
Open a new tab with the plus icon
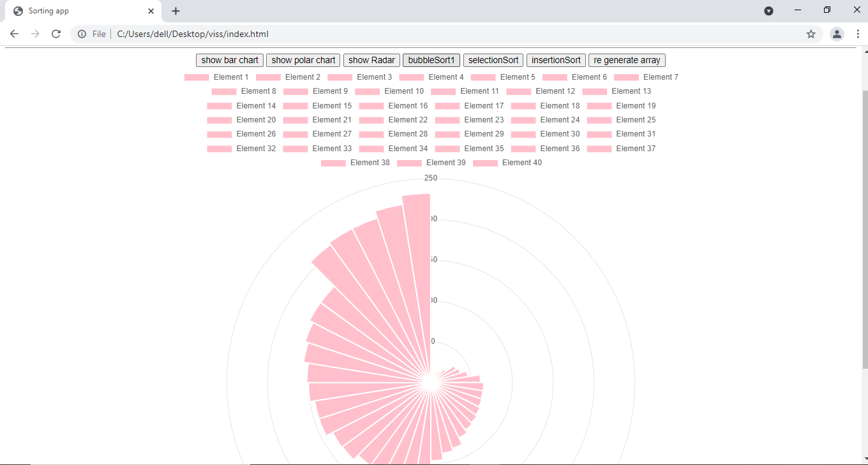click(x=176, y=11)
